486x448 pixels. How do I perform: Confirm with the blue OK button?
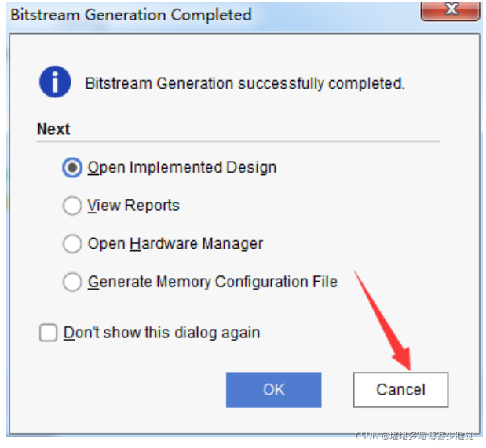pyautogui.click(x=274, y=390)
